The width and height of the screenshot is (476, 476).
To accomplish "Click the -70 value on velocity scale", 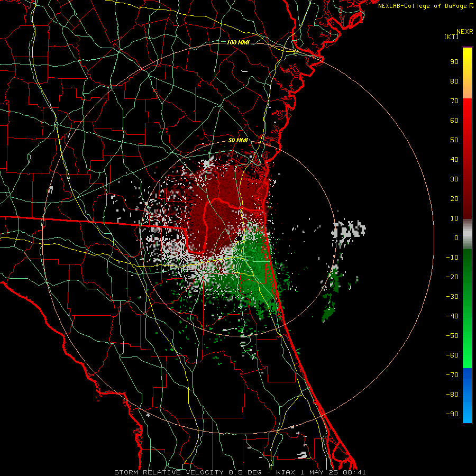I will (x=452, y=375).
